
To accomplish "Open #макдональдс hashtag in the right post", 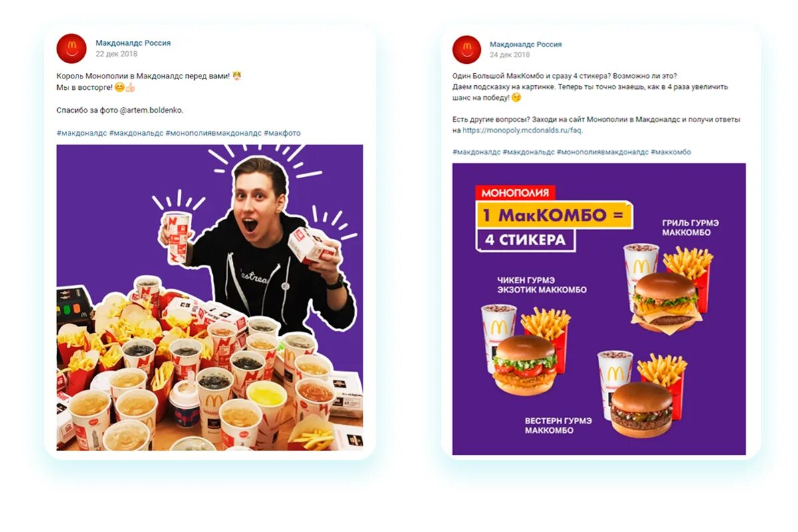I will pyautogui.click(x=529, y=152).
